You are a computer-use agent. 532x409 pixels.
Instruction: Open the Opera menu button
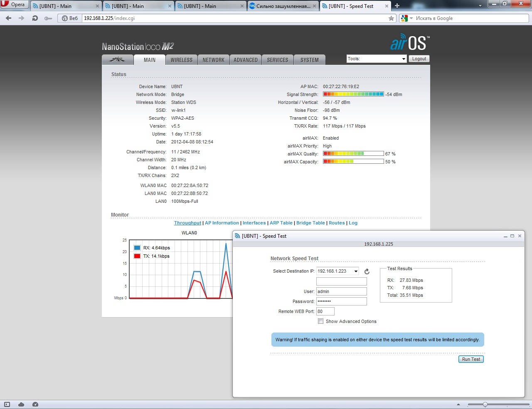(14, 5)
